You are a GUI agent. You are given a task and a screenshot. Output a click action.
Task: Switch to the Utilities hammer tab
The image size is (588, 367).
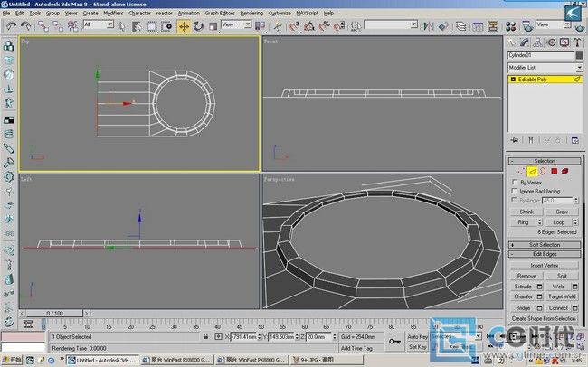click(x=577, y=42)
